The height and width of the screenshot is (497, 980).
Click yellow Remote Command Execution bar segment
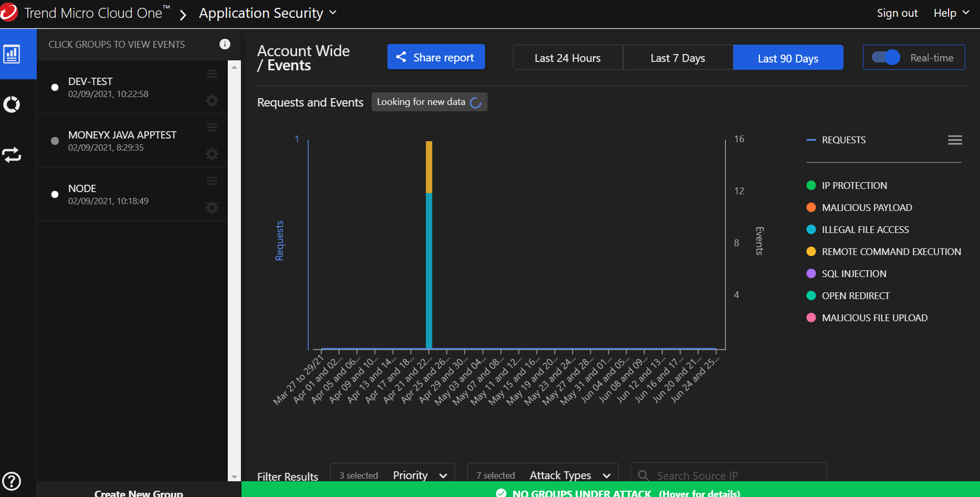[x=429, y=167]
